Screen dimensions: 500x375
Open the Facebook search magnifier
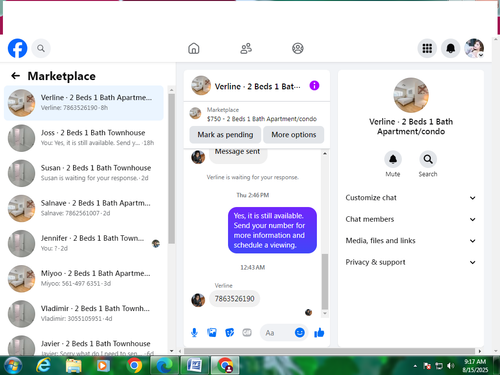pos(41,48)
